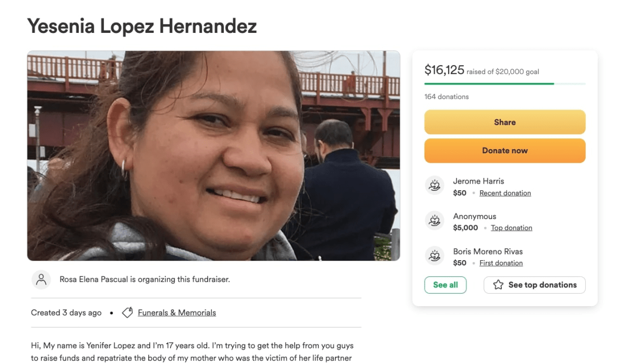This screenshot has width=626, height=364.
Task: Click donor name Jerome Harris
Action: [478, 181]
